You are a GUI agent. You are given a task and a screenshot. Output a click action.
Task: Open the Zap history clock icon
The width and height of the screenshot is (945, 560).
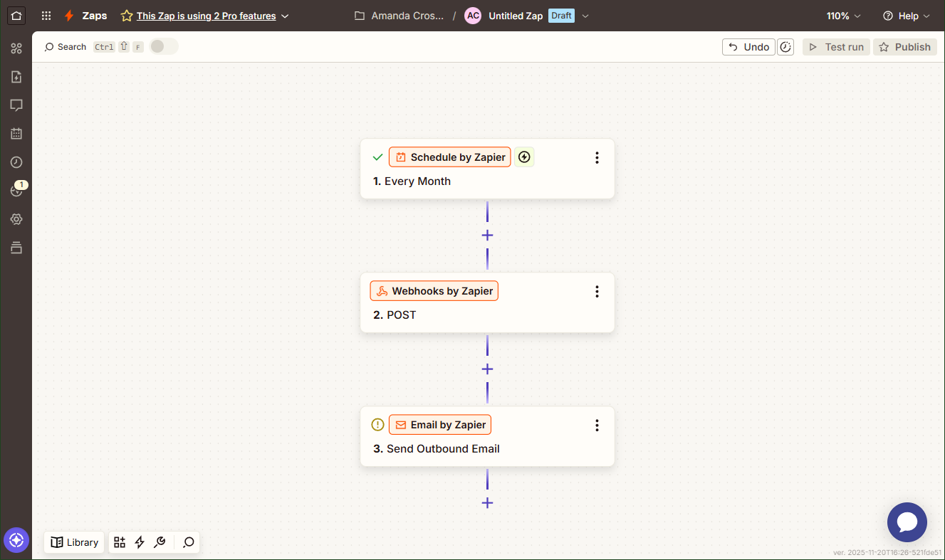point(16,162)
